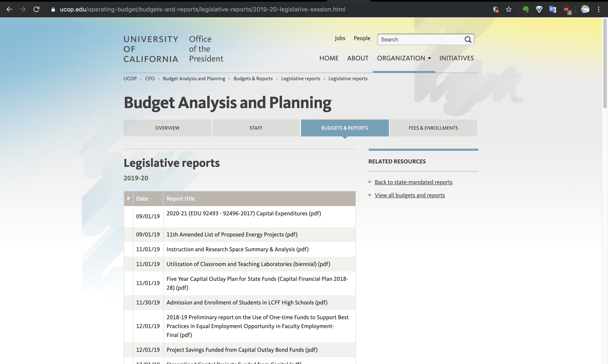Open the Chrome profile avatar

pos(585,9)
